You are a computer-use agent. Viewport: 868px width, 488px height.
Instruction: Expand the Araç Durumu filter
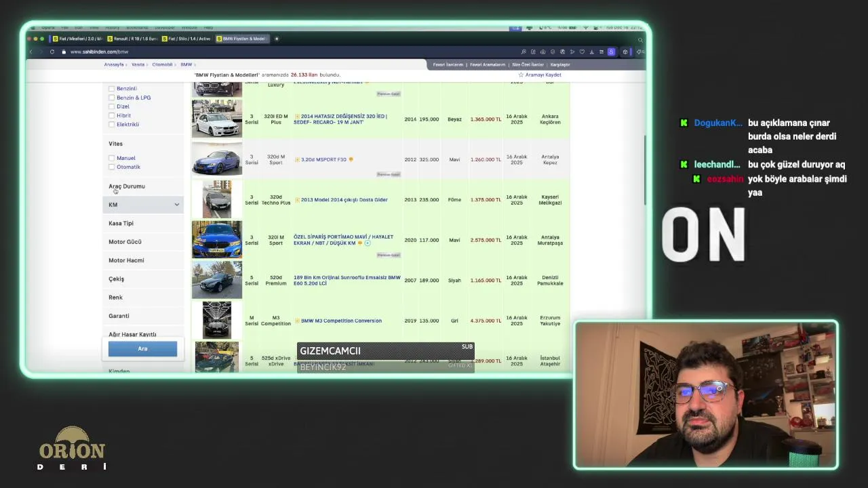tap(143, 186)
